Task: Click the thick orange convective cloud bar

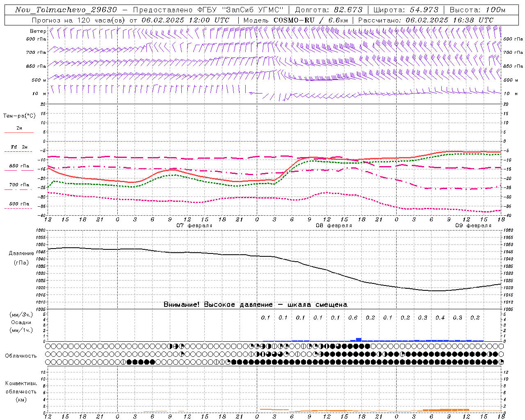Action: tap(446, 410)
